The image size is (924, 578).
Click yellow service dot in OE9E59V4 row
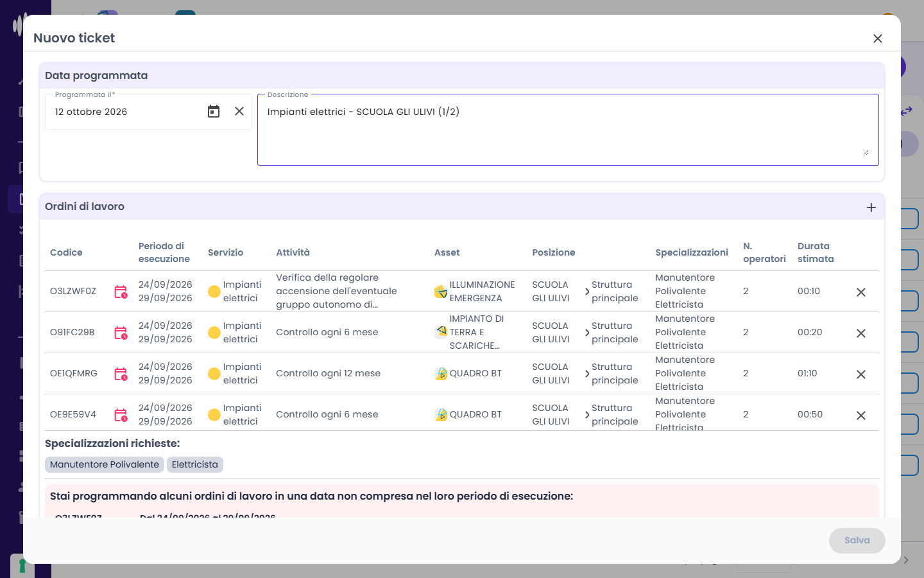point(214,415)
